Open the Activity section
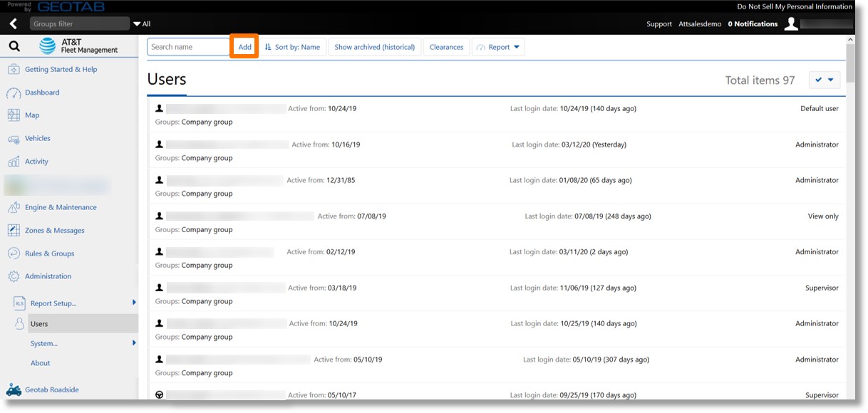 tap(36, 162)
